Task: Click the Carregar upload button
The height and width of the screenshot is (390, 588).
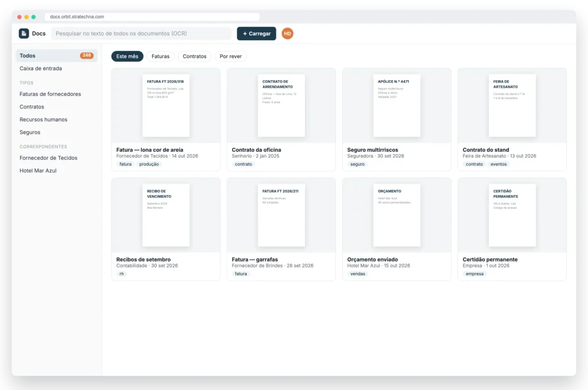Action: (x=257, y=33)
